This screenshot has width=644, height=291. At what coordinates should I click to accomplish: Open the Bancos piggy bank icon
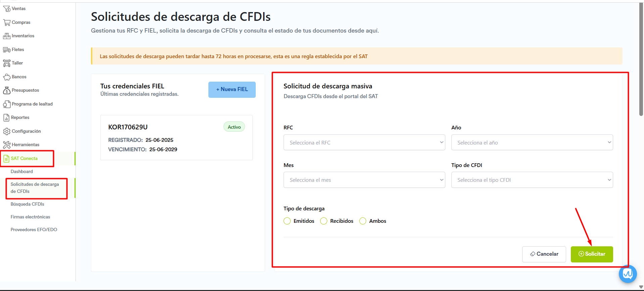click(6, 77)
